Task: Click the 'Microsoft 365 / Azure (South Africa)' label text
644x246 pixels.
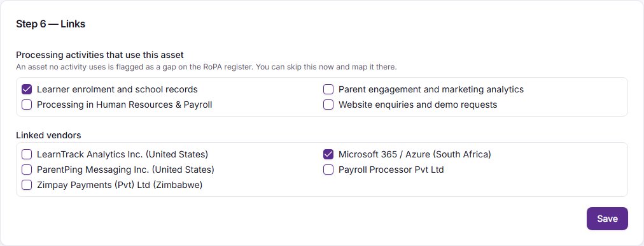Action: click(415, 154)
